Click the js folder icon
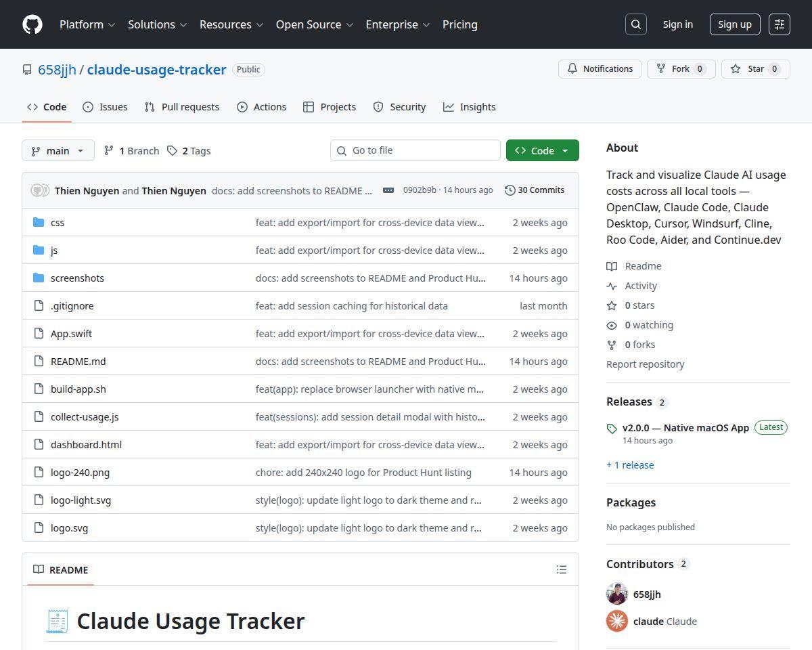The height and width of the screenshot is (650, 812). [x=39, y=250]
